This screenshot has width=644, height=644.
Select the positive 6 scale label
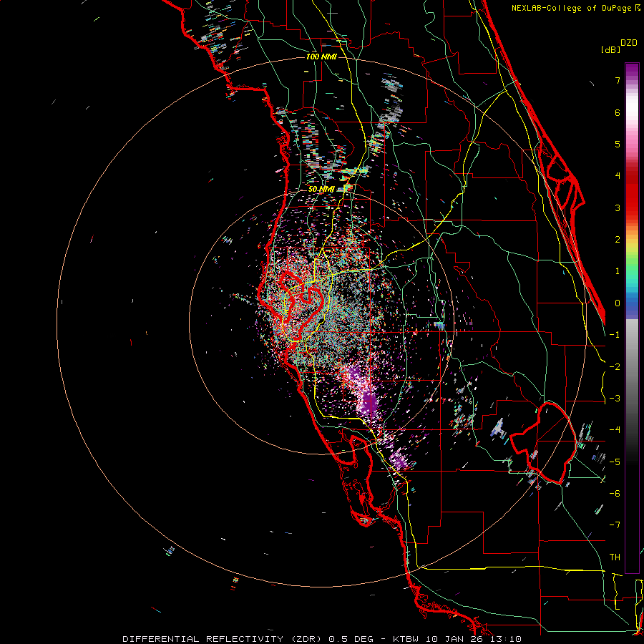(x=618, y=112)
